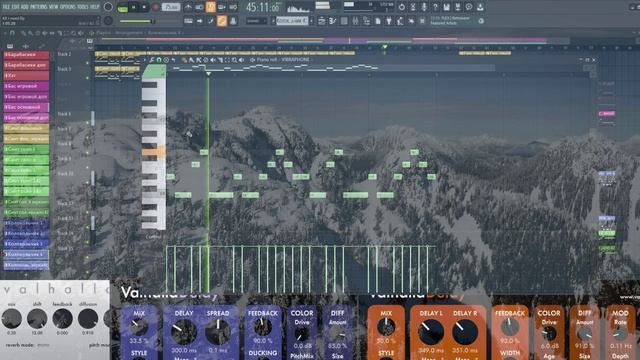The image size is (640, 360).
Task: Click the speech bubble chat icon
Action: [469, 7]
